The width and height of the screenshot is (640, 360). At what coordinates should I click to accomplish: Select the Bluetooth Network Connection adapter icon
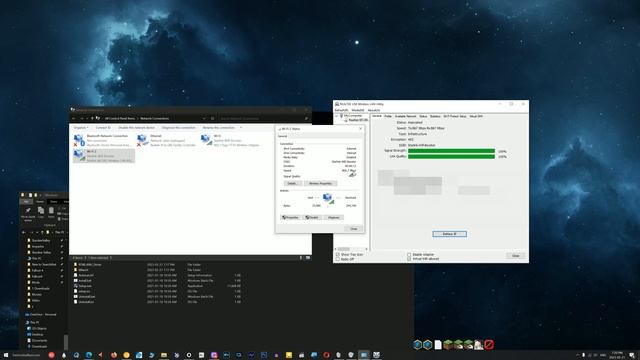[79, 140]
